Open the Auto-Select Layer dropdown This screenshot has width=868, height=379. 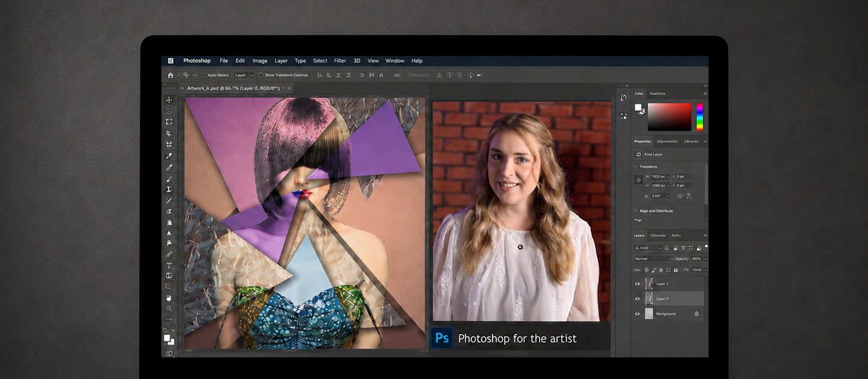click(245, 75)
